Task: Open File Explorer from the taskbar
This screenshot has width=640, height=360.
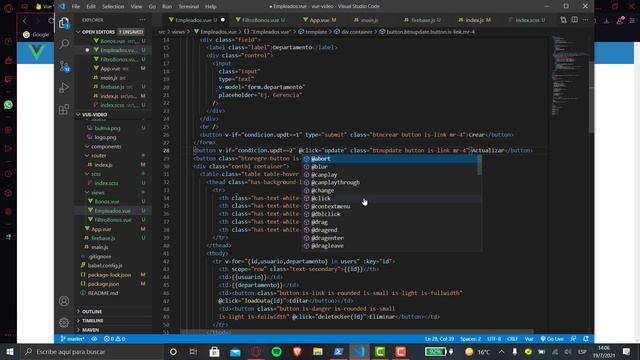Action: pyautogui.click(x=318, y=351)
